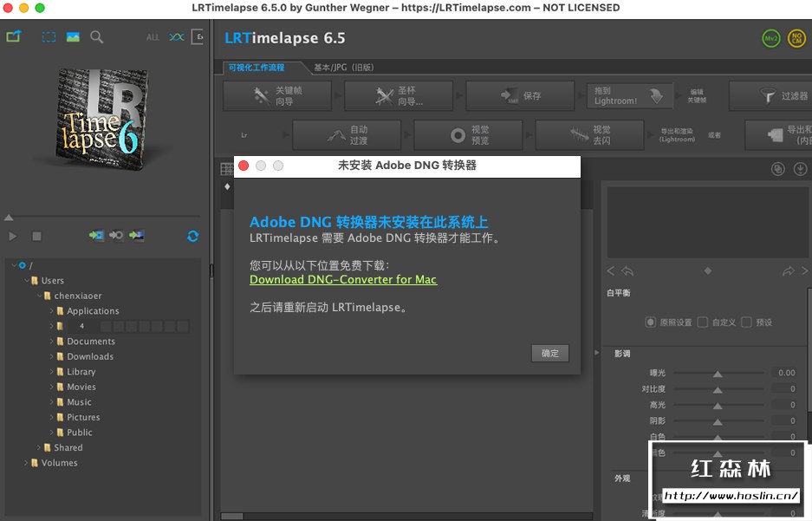Click the green Mv2 badge icon
Image resolution: width=812 pixels, height=521 pixels.
771,38
